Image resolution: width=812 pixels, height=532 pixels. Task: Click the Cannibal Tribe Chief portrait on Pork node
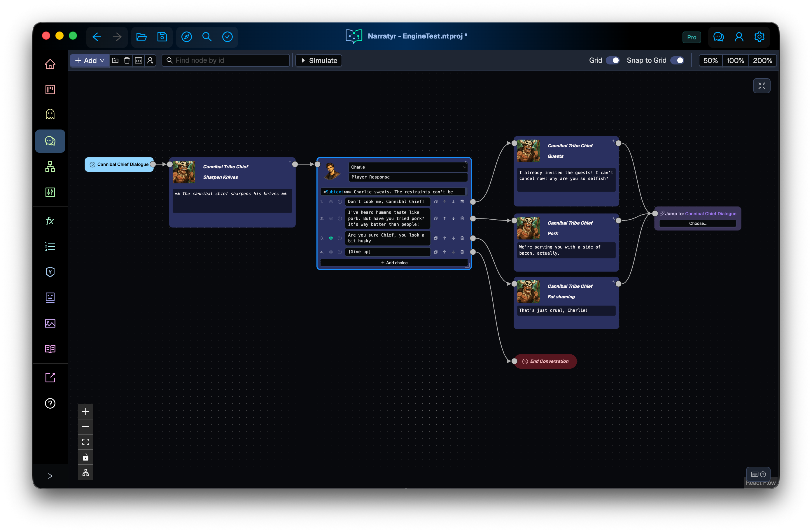(x=528, y=228)
